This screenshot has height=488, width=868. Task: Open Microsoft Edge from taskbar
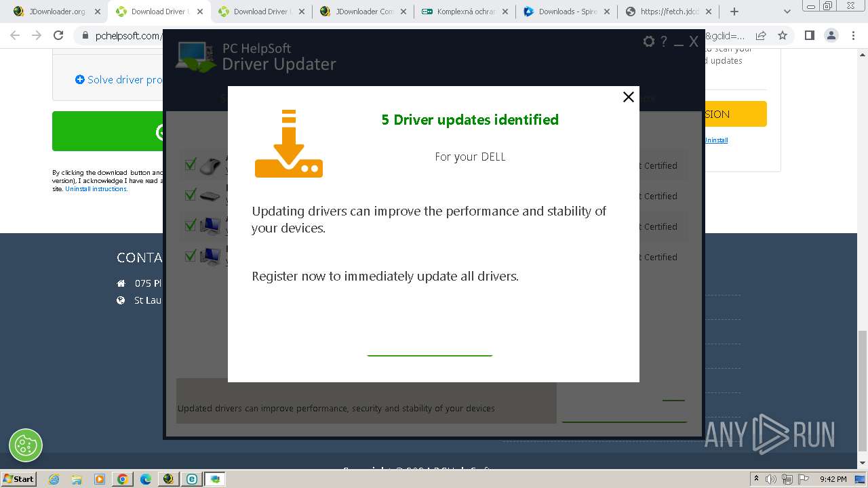(146, 479)
